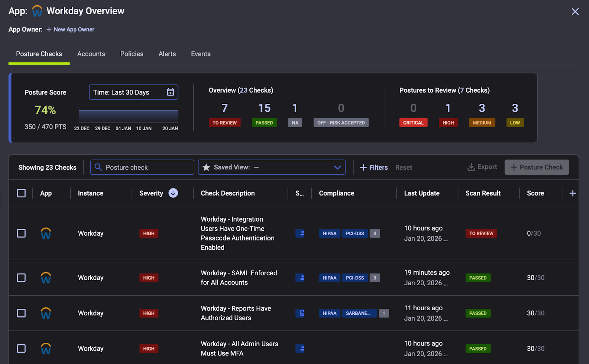The height and width of the screenshot is (364, 589).
Task: Filter postures by 1 HIGH severity
Action: 448,114
